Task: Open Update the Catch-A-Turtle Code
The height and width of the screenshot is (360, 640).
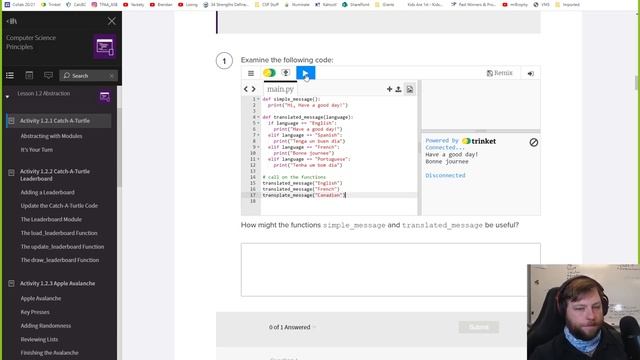Action: coord(59,206)
